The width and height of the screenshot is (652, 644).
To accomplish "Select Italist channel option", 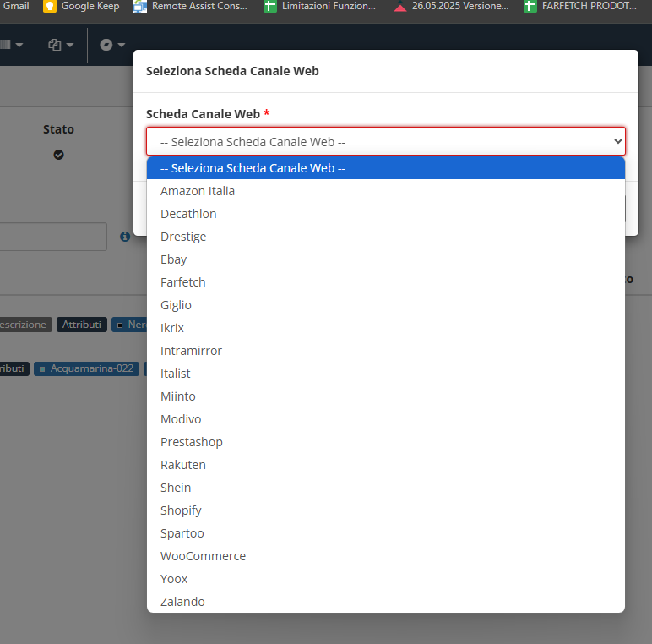I will [x=385, y=374].
